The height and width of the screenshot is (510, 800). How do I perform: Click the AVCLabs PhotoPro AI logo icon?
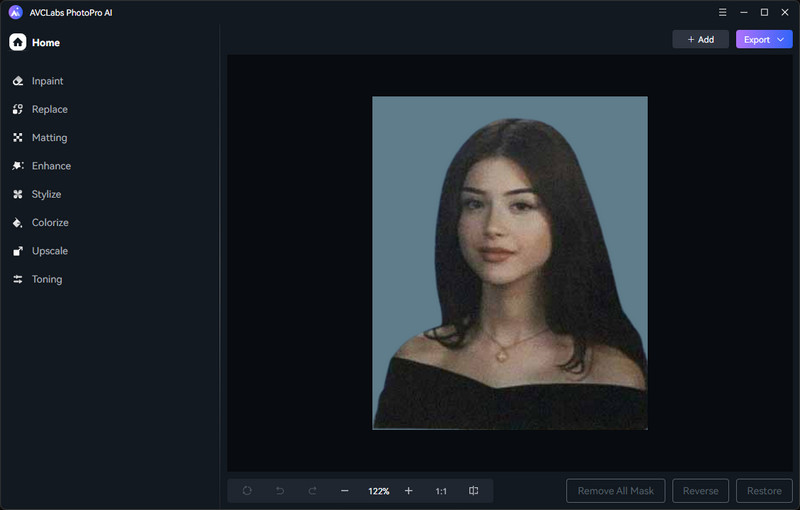tap(16, 12)
